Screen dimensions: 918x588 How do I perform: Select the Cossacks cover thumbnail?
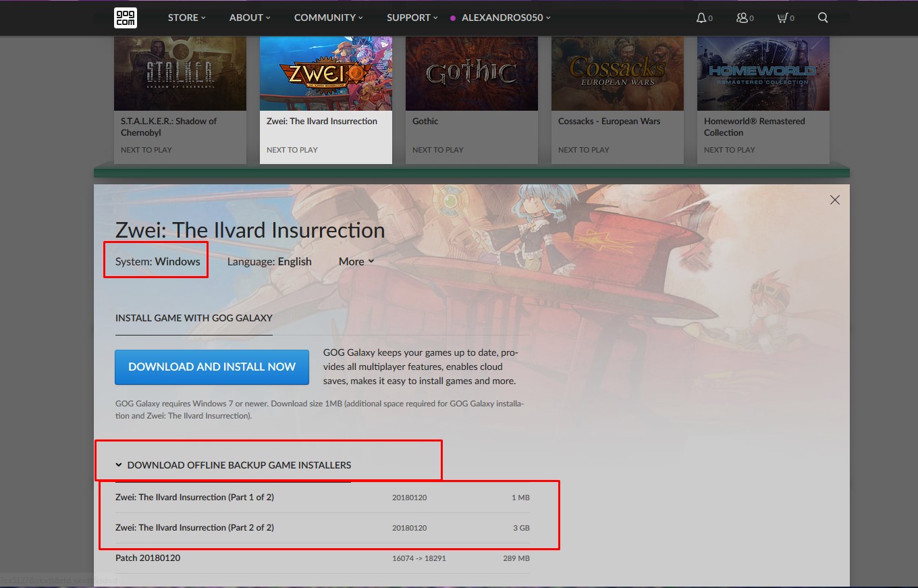[x=617, y=74]
